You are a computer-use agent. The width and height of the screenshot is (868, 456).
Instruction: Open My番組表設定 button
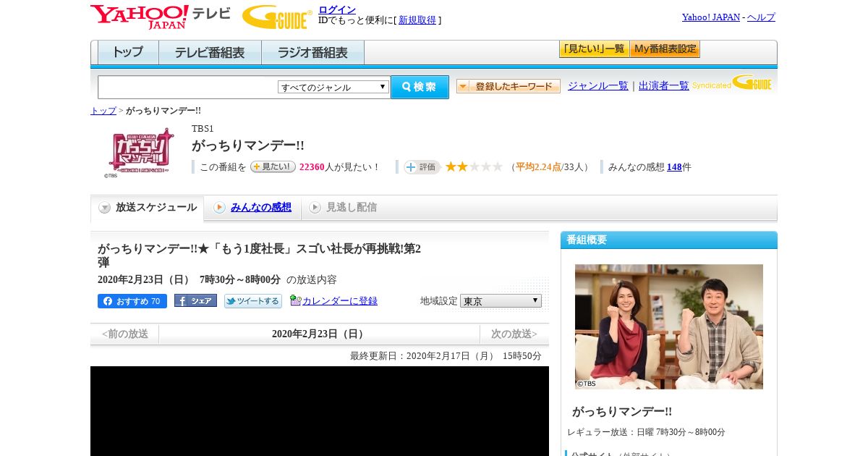pos(665,49)
